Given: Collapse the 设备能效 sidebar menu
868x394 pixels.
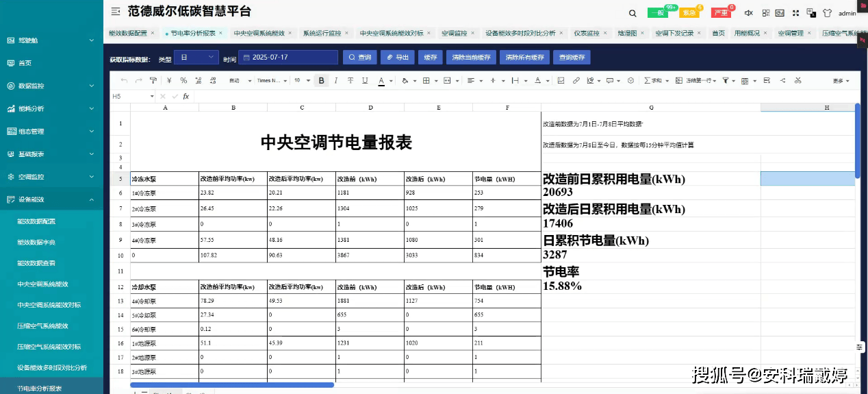Looking at the screenshot, I should 51,199.
